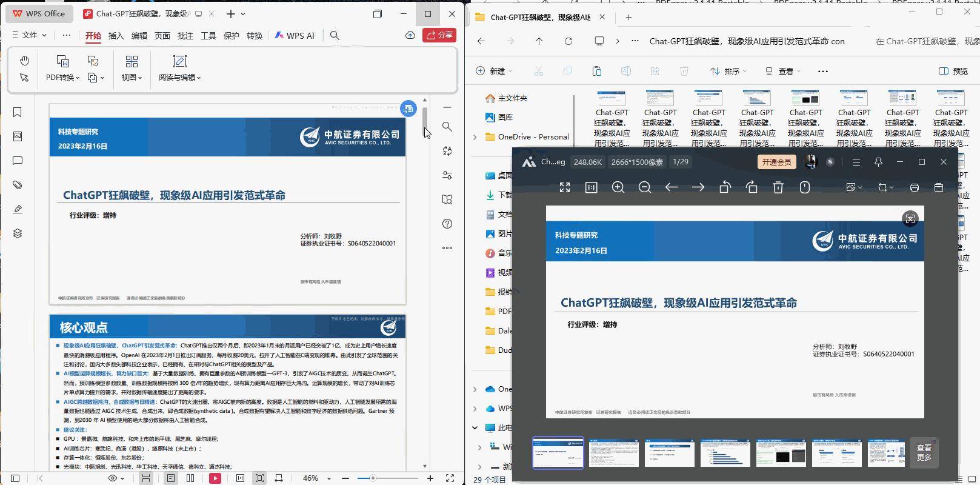The image size is (980, 485).
Task: Expand the OneDrive - Personal tree node
Action: coord(475,137)
